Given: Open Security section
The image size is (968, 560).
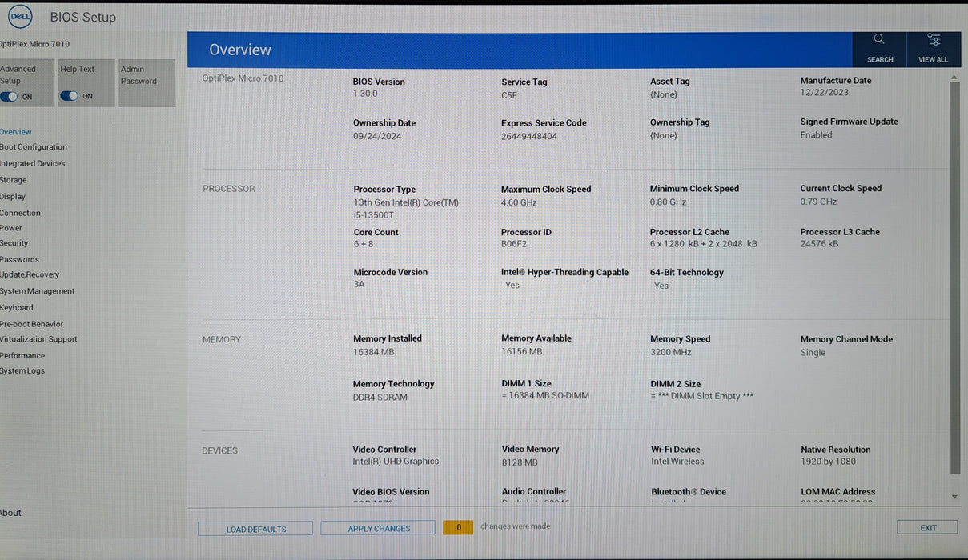Looking at the screenshot, I should point(14,244).
